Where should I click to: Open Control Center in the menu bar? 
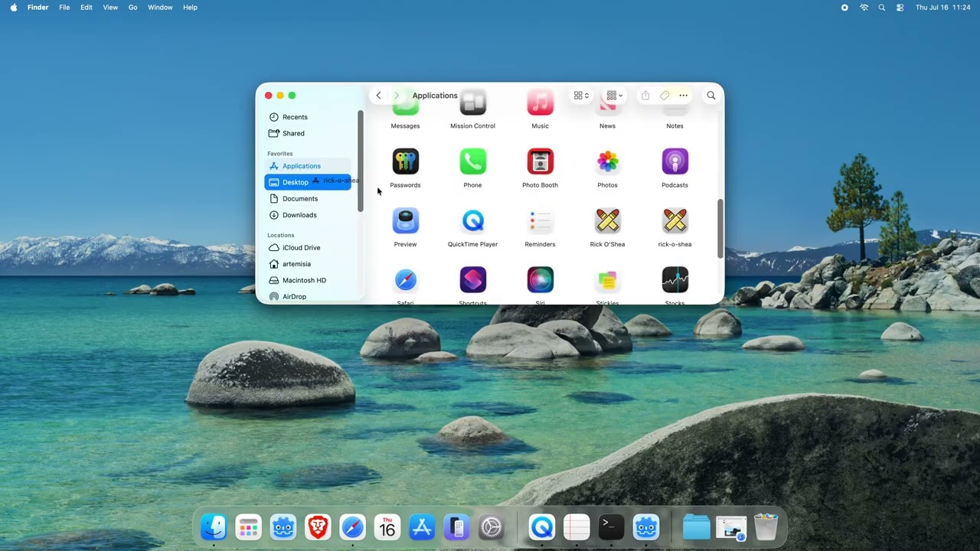900,8
